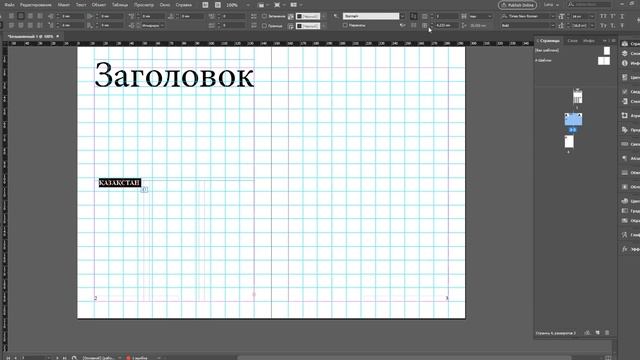Viewport: 640px width, 360px height.
Task: Click the stroke color swatch below fill
Action: pos(308,26)
